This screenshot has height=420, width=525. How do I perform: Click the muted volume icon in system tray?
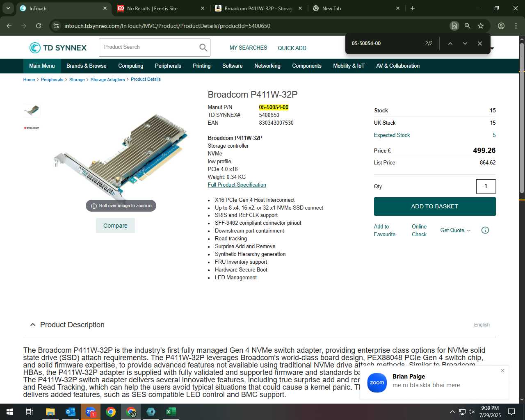(x=471, y=412)
